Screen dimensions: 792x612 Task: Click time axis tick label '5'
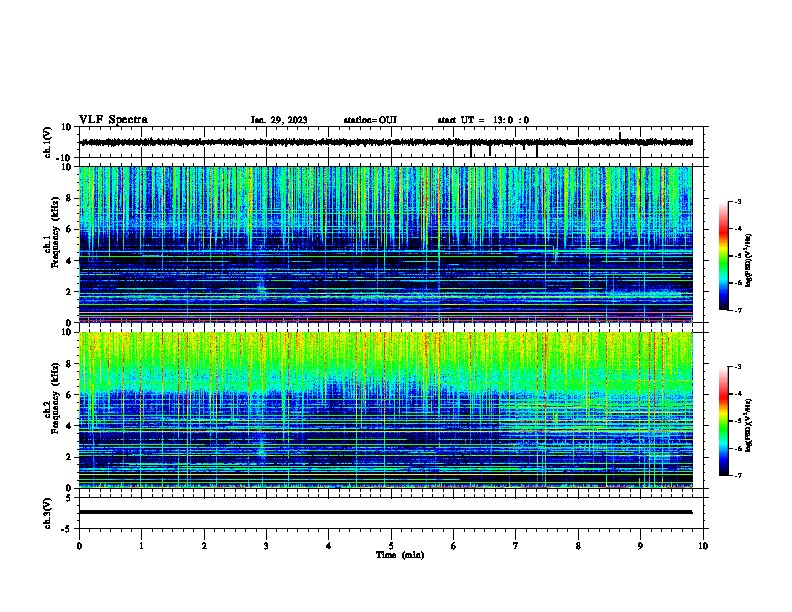[391, 546]
